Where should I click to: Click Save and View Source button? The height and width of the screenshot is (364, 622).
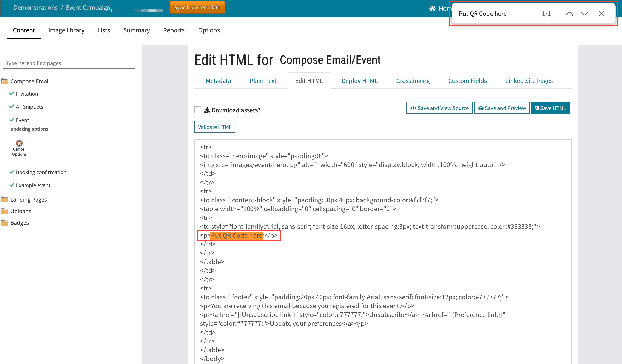pos(439,108)
